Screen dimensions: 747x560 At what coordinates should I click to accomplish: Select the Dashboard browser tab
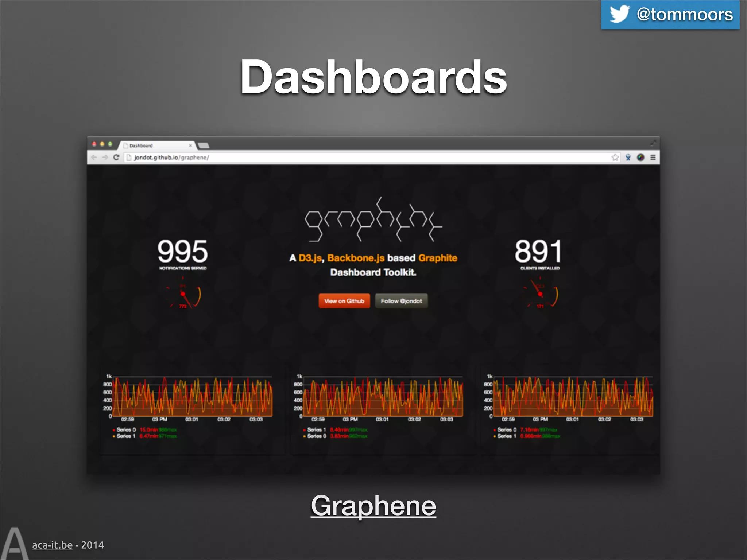(x=157, y=145)
